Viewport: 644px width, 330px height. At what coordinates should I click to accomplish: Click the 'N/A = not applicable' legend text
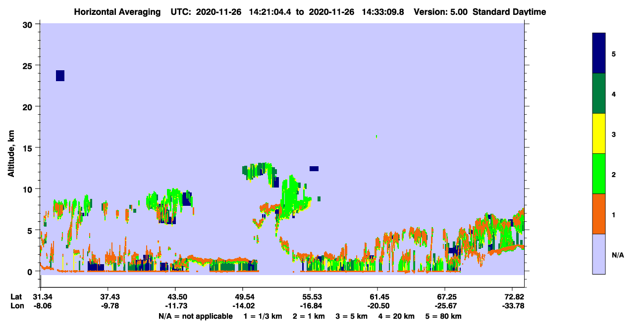click(x=195, y=316)
